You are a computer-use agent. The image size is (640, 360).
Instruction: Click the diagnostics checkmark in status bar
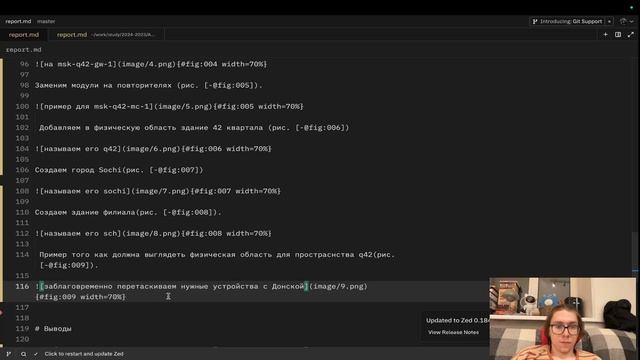(36, 354)
